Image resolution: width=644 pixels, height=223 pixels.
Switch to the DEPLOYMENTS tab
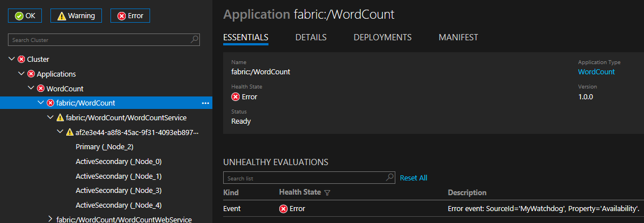(382, 37)
